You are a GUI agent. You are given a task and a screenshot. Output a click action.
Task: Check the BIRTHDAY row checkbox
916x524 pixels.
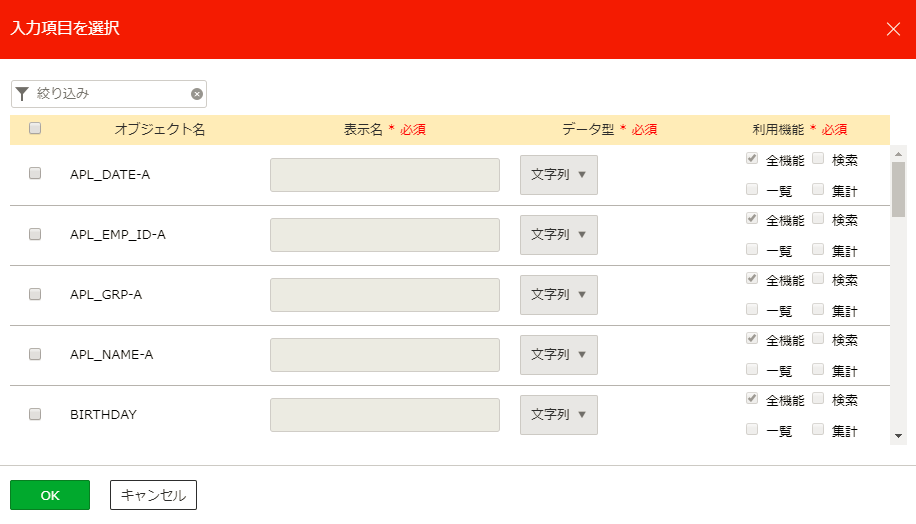(x=35, y=414)
